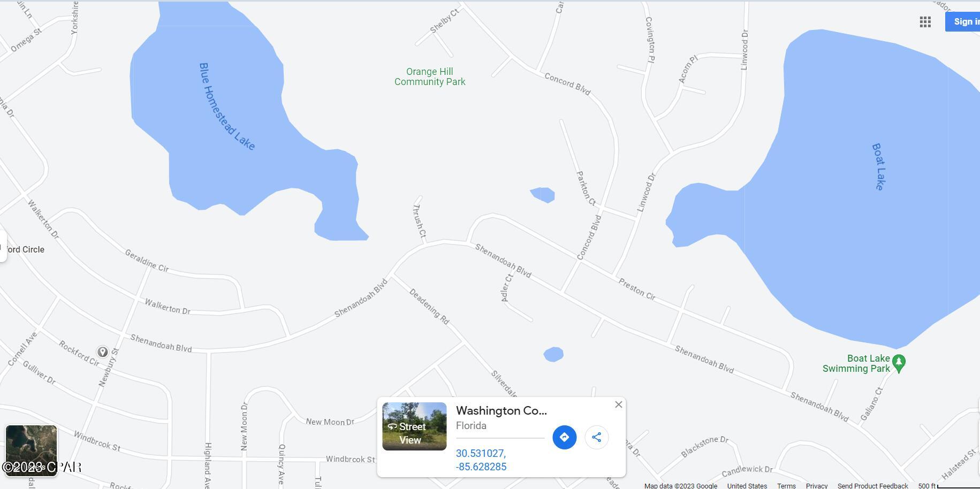Screen dimensions: 980x489
Task: Click the Sign in button
Action: (x=963, y=21)
